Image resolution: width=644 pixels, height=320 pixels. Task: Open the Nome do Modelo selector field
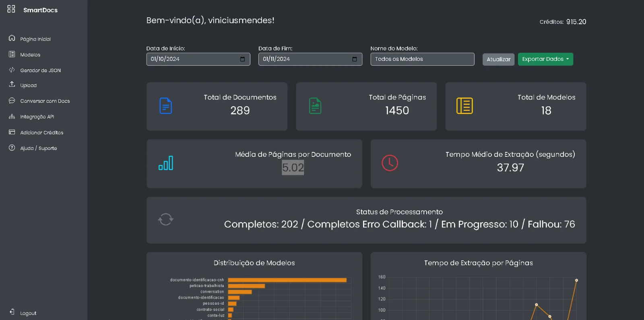[x=422, y=59]
